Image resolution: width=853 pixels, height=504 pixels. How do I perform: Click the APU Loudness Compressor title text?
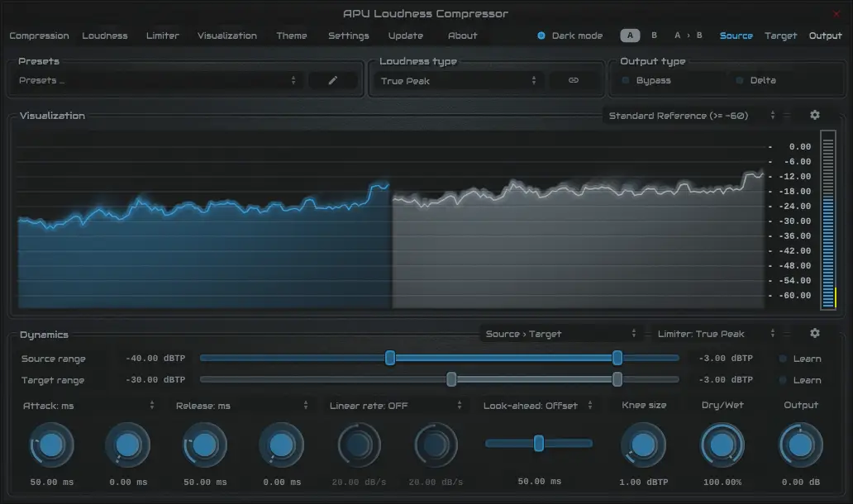[426, 13]
